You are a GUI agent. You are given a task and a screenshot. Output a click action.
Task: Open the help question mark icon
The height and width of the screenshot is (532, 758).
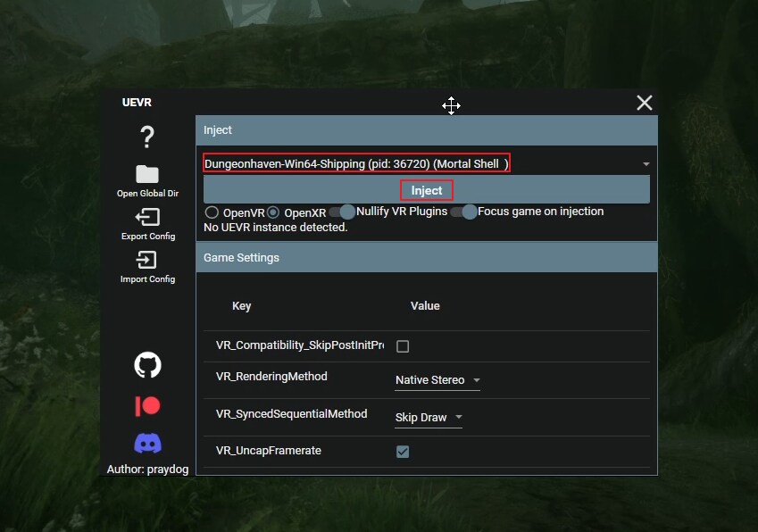tap(147, 137)
